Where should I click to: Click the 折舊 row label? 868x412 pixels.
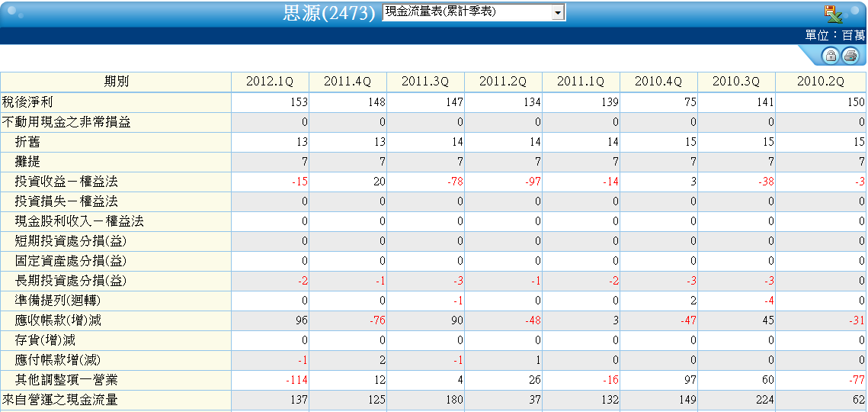pos(27,142)
